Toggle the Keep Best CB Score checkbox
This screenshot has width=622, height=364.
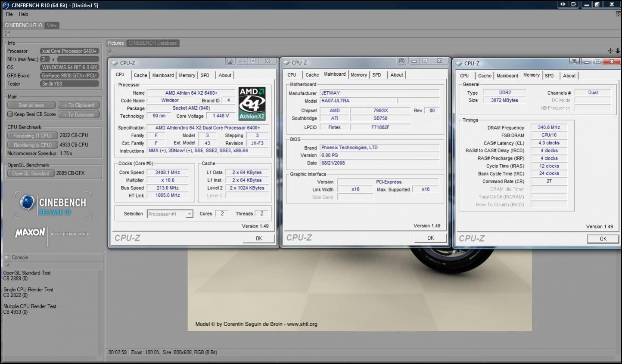coord(10,114)
